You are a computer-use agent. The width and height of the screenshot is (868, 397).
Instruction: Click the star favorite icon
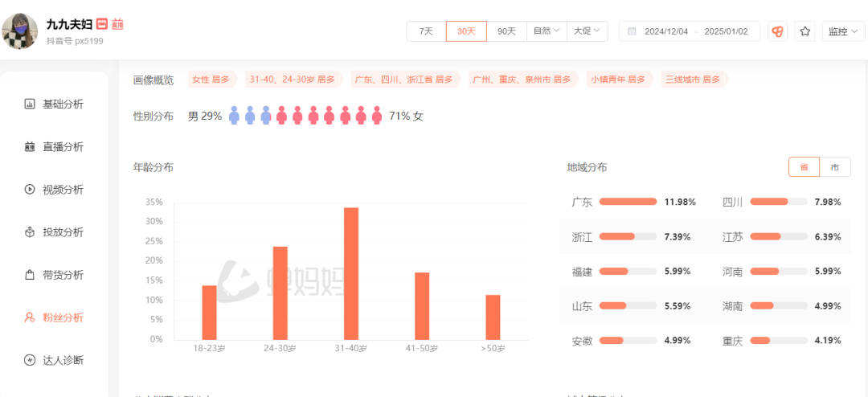(x=805, y=31)
